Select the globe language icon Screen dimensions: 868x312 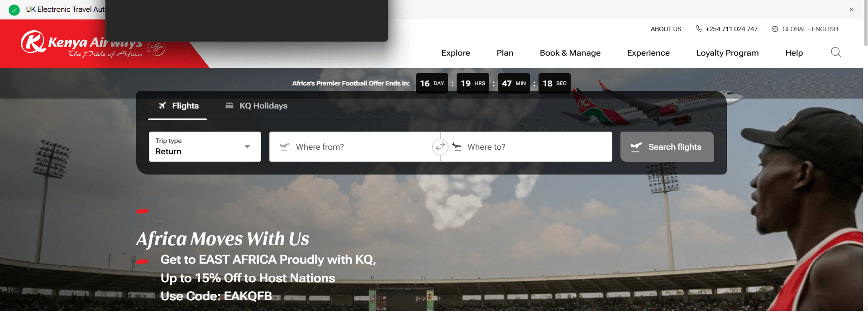[775, 29]
